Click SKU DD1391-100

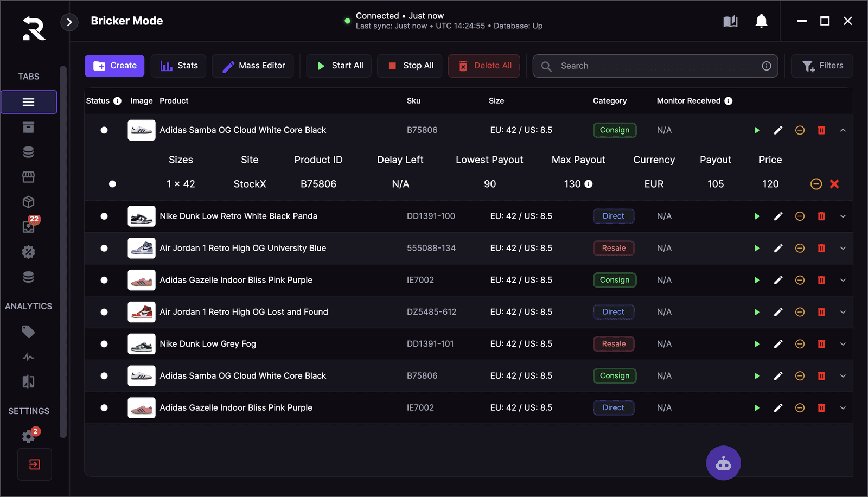[x=431, y=216]
